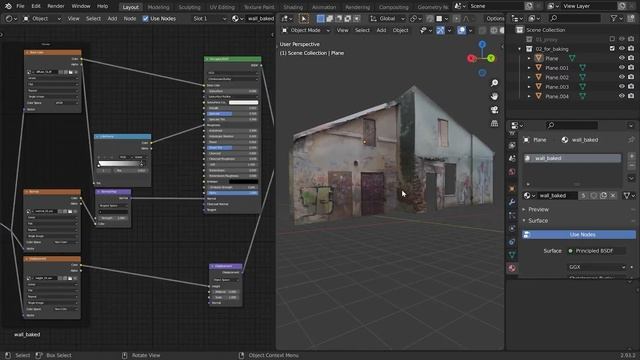This screenshot has height=360, width=640.
Task: Choose the Intersect selection mode icon
Action: (356, 18)
